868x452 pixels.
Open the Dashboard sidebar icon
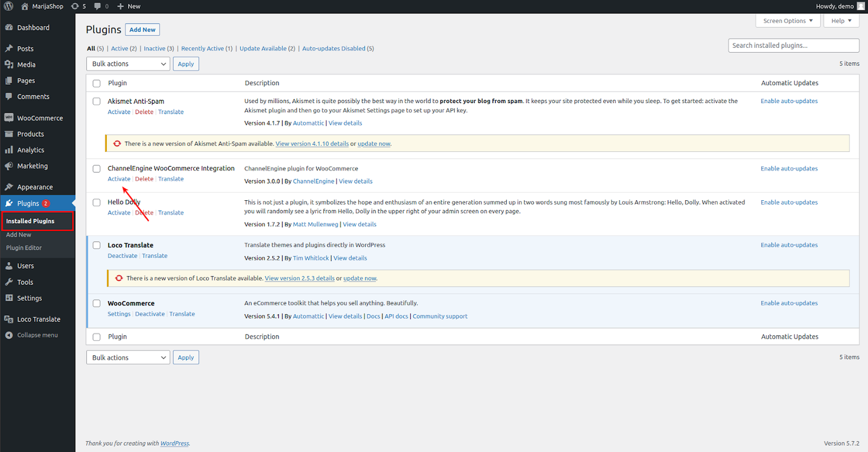point(9,27)
